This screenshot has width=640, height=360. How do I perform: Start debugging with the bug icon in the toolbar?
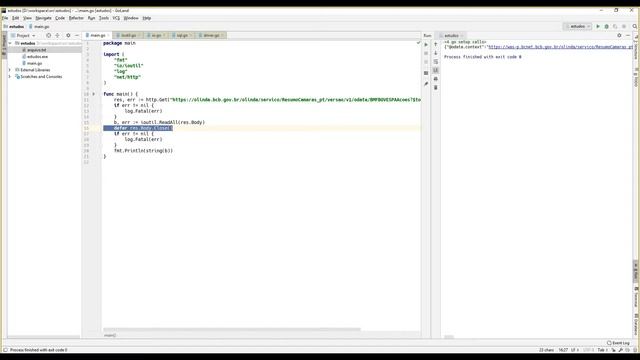click(x=607, y=26)
